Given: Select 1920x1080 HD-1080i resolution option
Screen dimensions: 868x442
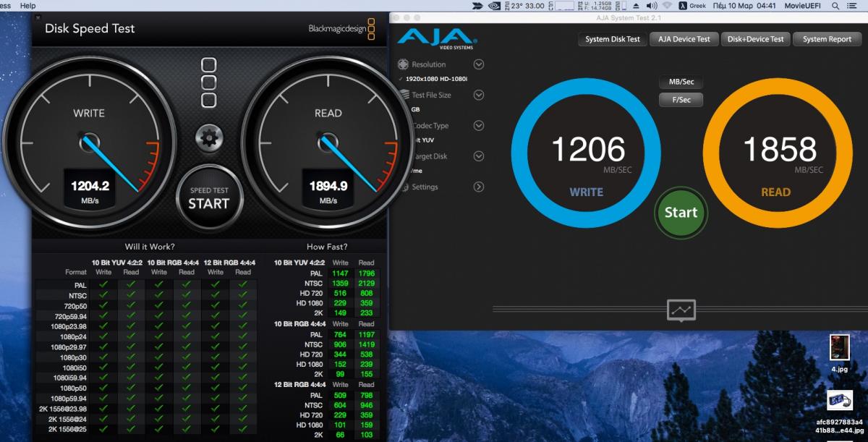Looking at the screenshot, I should (435, 78).
